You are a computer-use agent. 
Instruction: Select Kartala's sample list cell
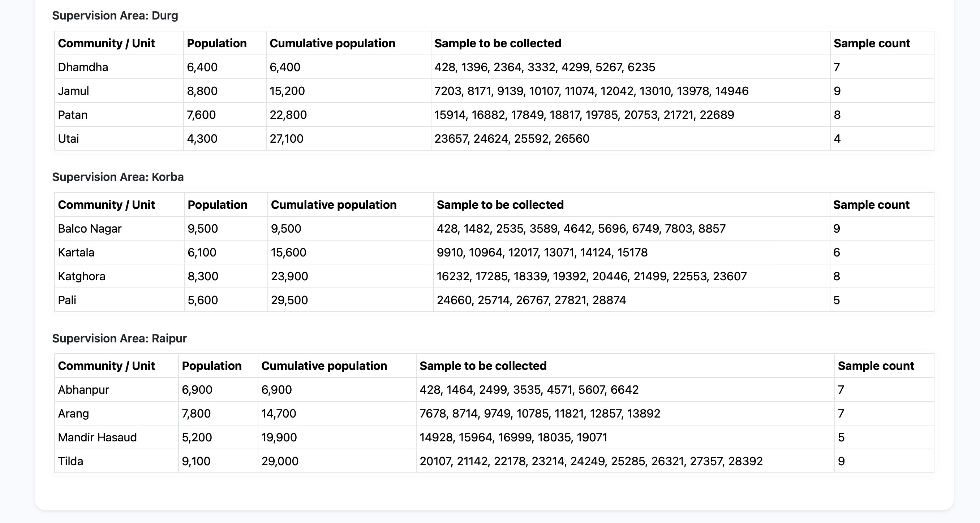point(542,252)
